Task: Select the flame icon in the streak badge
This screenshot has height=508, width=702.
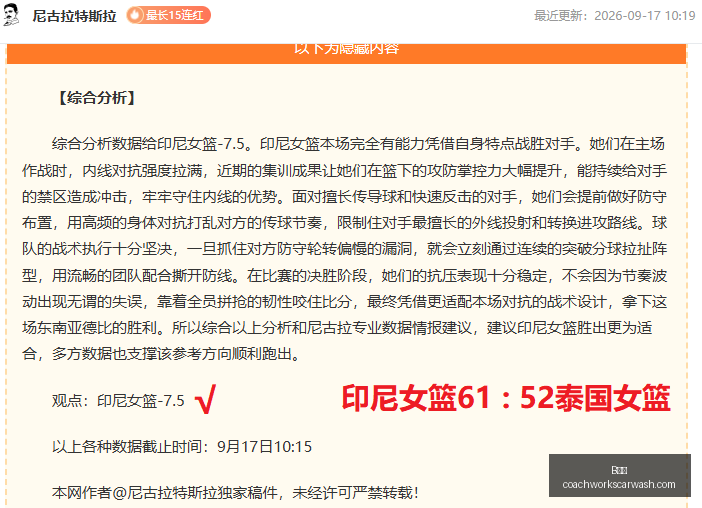Action: tap(135, 15)
